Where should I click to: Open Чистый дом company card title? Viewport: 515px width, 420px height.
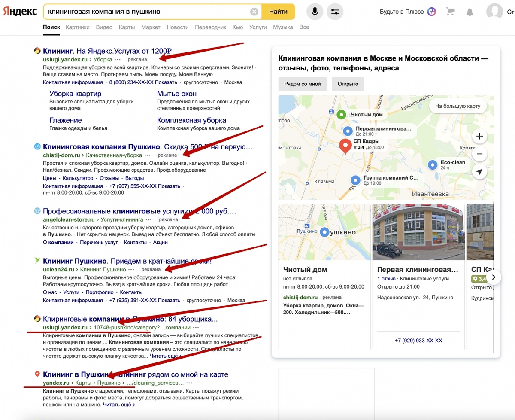[x=305, y=270]
